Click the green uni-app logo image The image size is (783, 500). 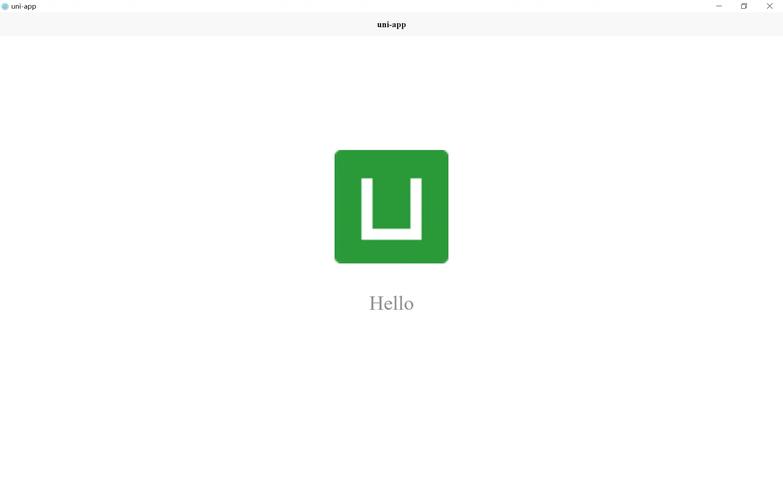pos(392,206)
